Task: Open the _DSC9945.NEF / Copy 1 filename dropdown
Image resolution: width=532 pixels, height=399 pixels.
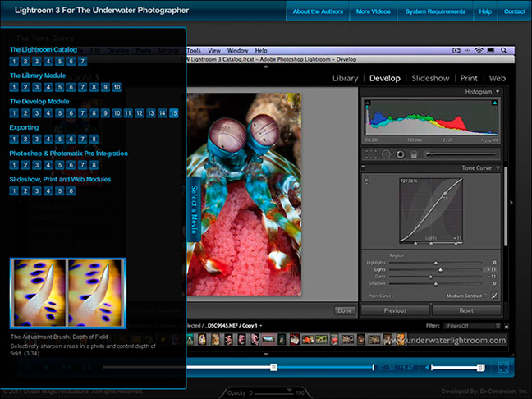Action: point(234,326)
